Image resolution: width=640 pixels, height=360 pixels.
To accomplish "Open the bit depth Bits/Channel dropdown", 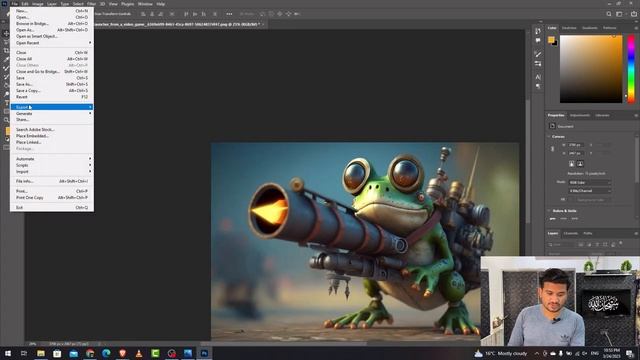I will 590,191.
